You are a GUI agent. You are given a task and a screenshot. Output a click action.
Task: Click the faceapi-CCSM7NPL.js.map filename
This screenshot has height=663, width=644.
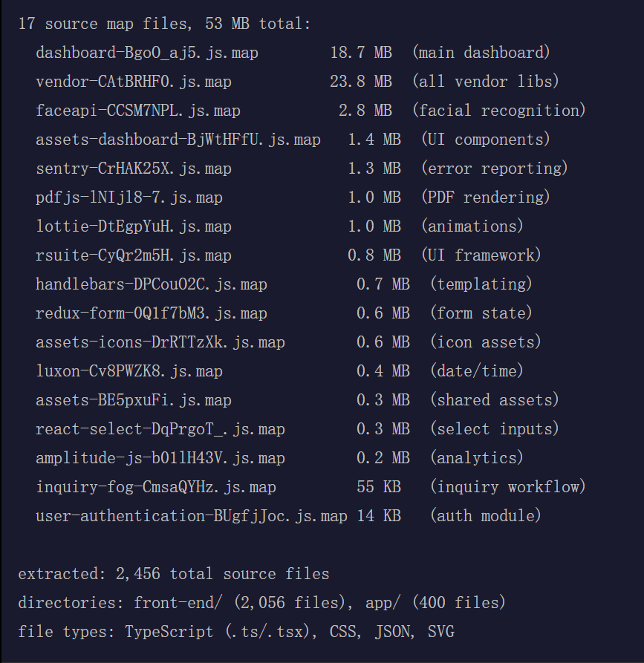(x=138, y=111)
